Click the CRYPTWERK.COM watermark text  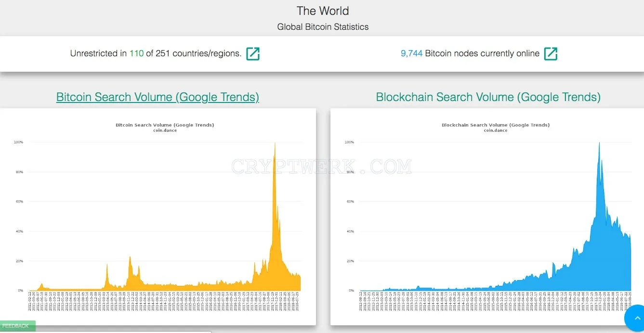pos(322,166)
